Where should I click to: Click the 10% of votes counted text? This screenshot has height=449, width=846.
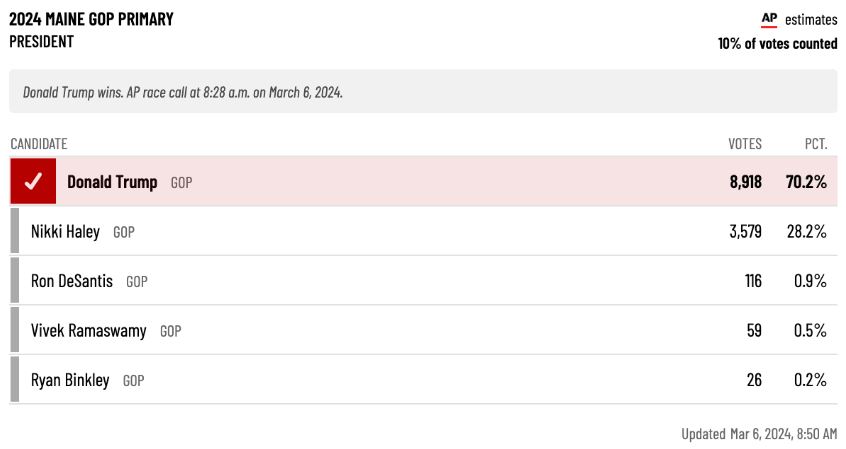coord(777,43)
